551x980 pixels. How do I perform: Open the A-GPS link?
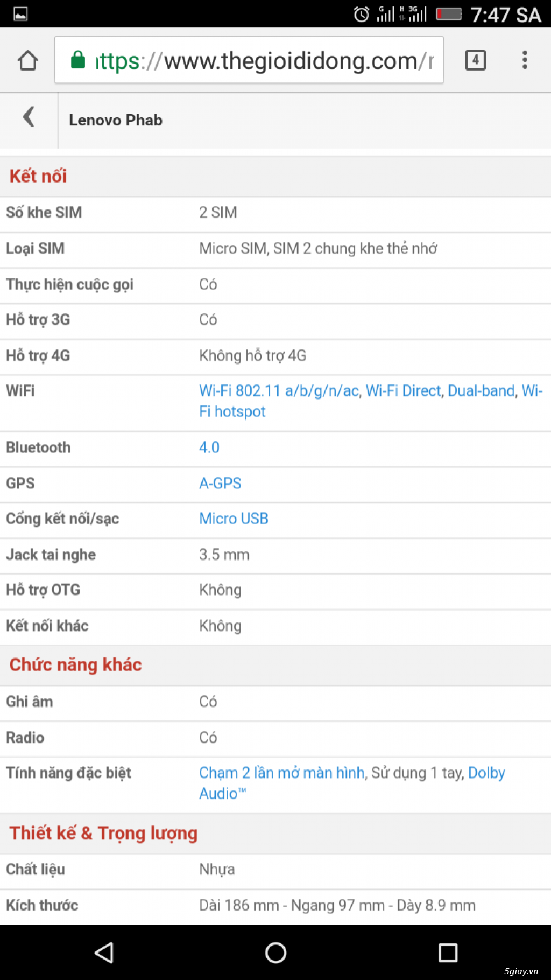220,483
